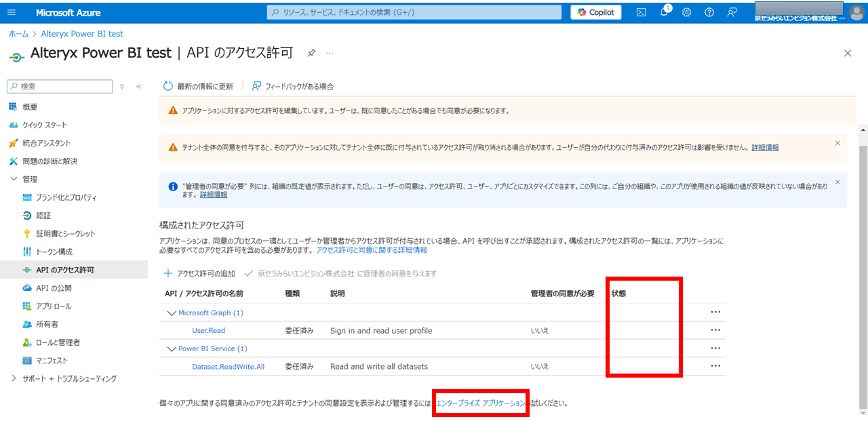Go to Alteryx Power BI test breadcrumb
Viewport: 868px width, 421px height.
(x=82, y=33)
